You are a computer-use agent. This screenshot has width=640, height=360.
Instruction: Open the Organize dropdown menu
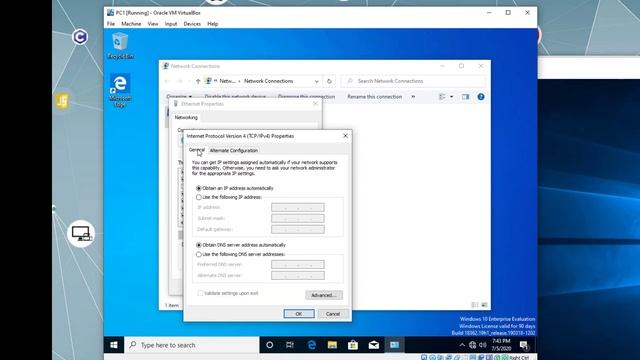[x=179, y=97]
